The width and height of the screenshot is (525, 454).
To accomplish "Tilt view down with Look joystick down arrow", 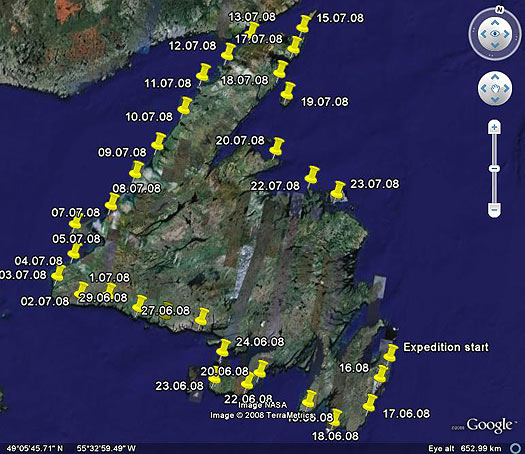I will tap(495, 45).
